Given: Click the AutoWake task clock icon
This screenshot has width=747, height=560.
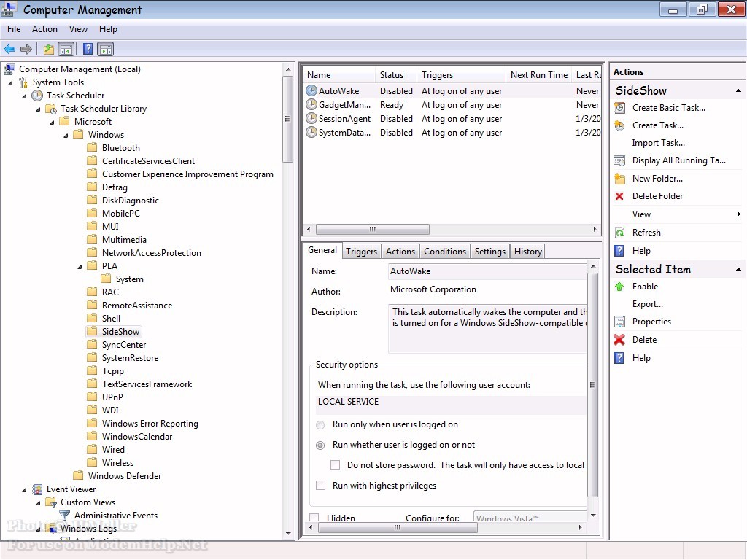Looking at the screenshot, I should (311, 90).
